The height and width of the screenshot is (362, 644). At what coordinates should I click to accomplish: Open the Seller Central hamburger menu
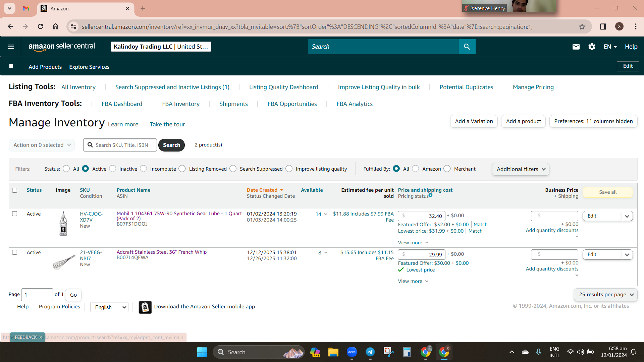(x=11, y=47)
